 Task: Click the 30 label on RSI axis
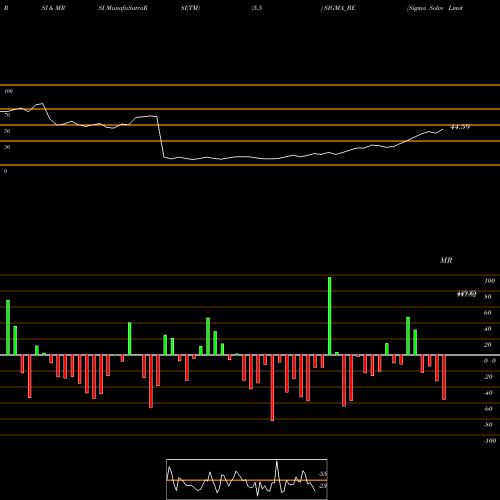pyautogui.click(x=7, y=147)
